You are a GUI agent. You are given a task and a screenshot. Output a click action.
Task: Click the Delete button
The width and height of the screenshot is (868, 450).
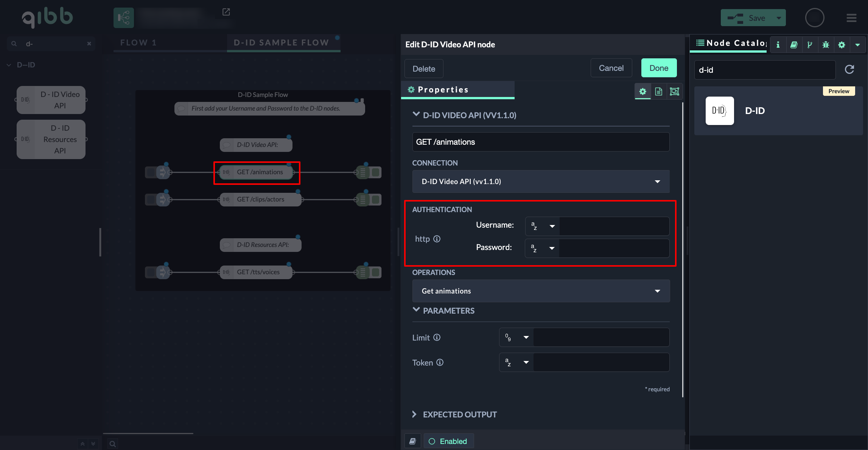click(x=423, y=69)
